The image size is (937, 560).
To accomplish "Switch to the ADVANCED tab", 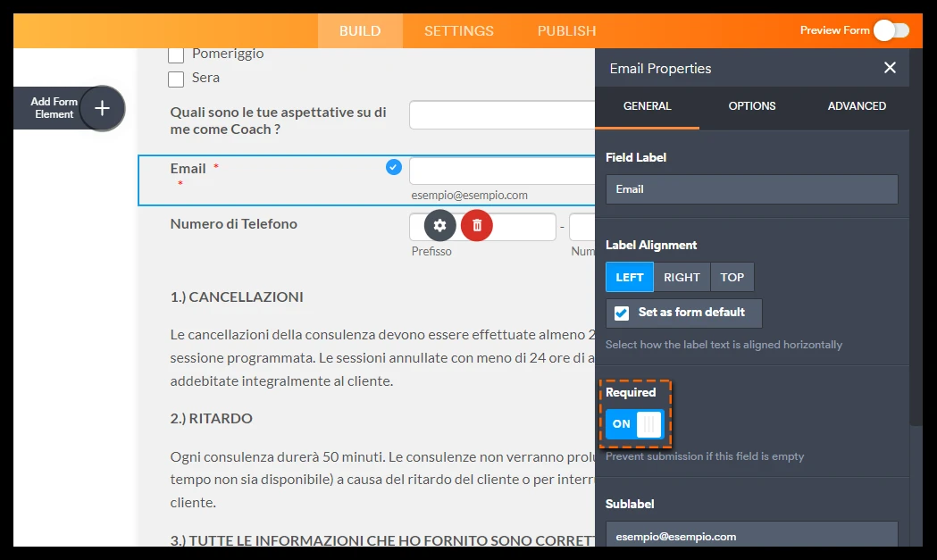I will (855, 105).
